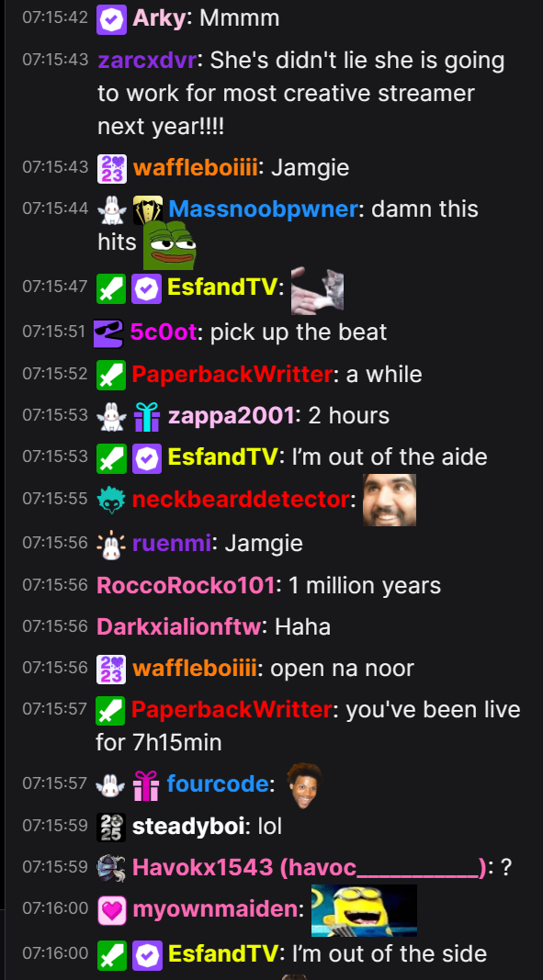Viewport: 543px width, 980px height.
Task: Click ruenmi's bunny badge icon
Action: tap(112, 545)
